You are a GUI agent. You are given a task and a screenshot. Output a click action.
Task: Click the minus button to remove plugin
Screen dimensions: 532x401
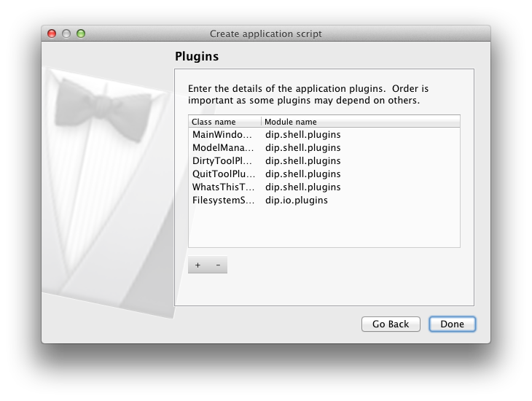pos(218,265)
